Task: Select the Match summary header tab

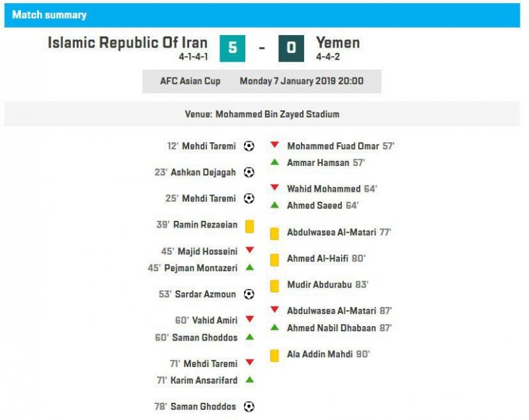Action: coord(49,15)
